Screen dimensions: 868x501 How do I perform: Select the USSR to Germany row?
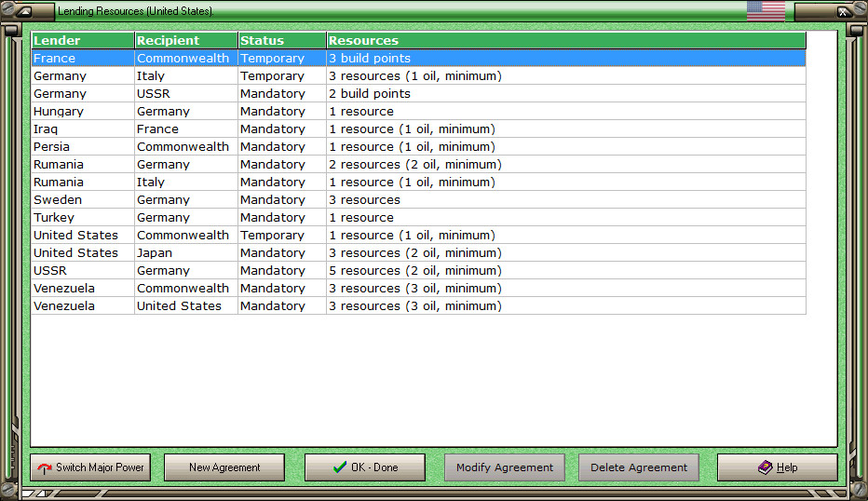click(418, 271)
